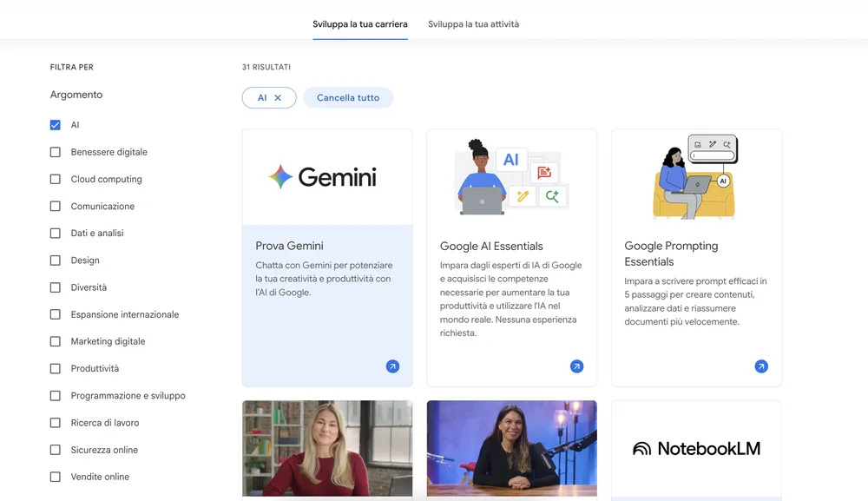Viewport: 868px width, 501px height.
Task: Click the Google AI Essentials description text
Action: [511, 299]
